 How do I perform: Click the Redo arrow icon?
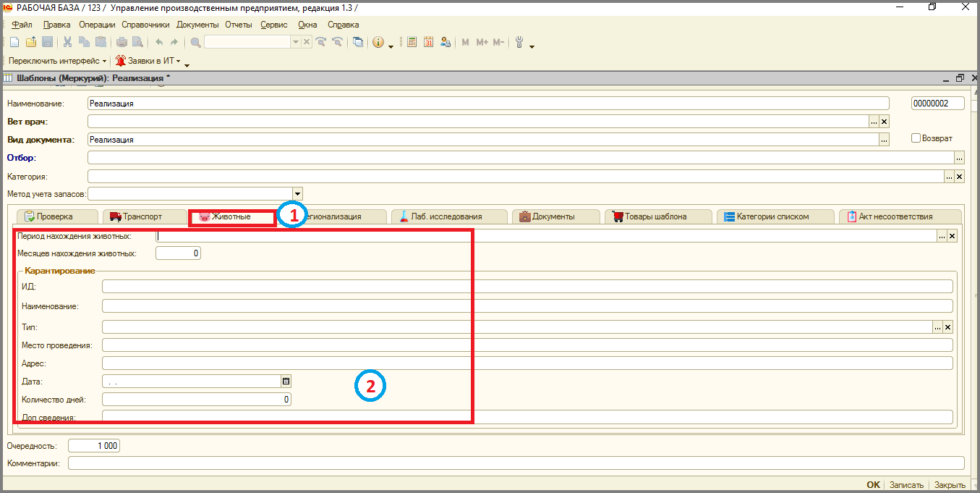click(x=174, y=42)
